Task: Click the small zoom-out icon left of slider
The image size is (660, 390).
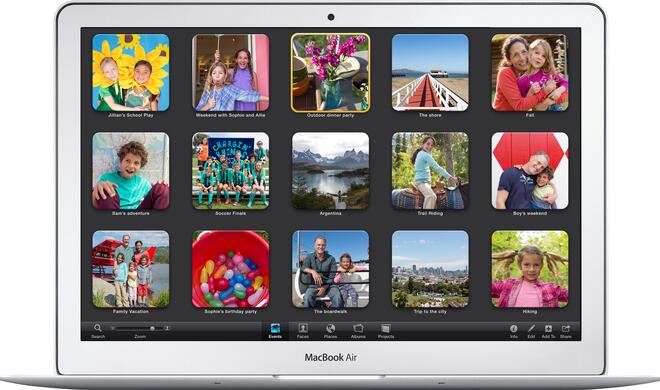Action: point(112,328)
